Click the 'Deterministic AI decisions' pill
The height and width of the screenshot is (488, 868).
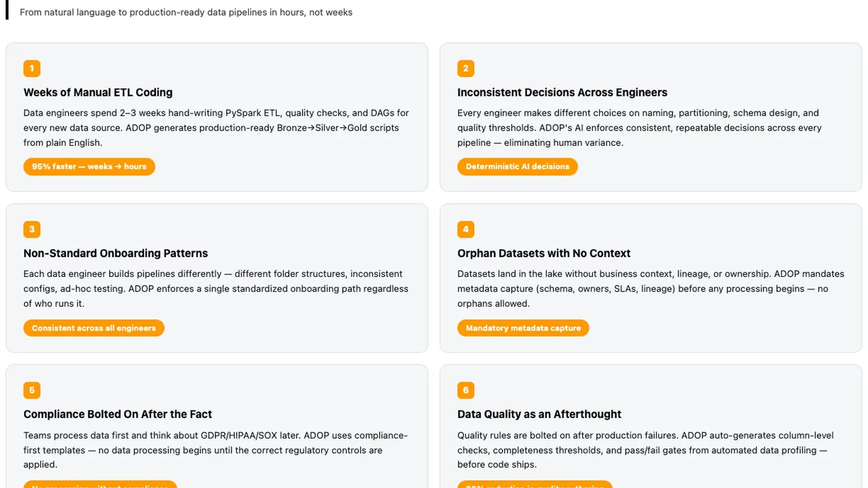coord(518,166)
